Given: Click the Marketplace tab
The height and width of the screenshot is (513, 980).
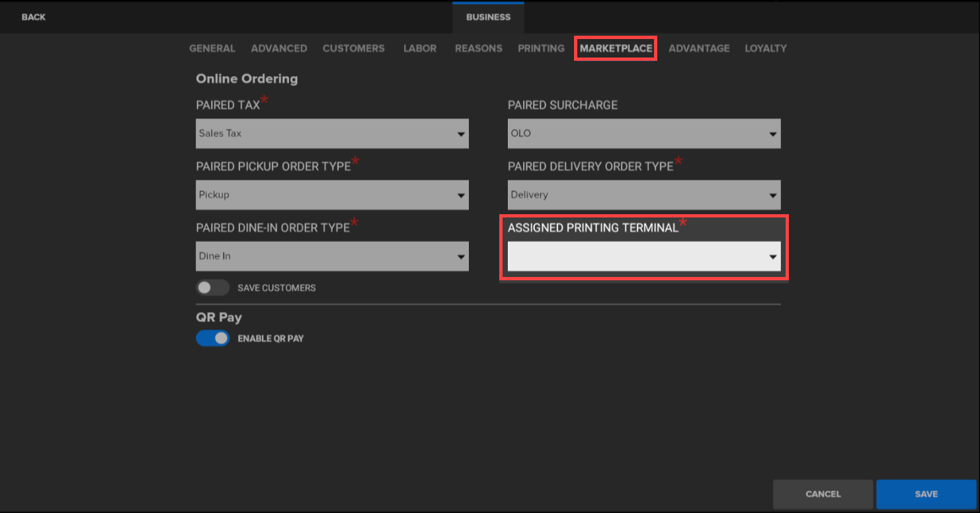Looking at the screenshot, I should [x=616, y=48].
